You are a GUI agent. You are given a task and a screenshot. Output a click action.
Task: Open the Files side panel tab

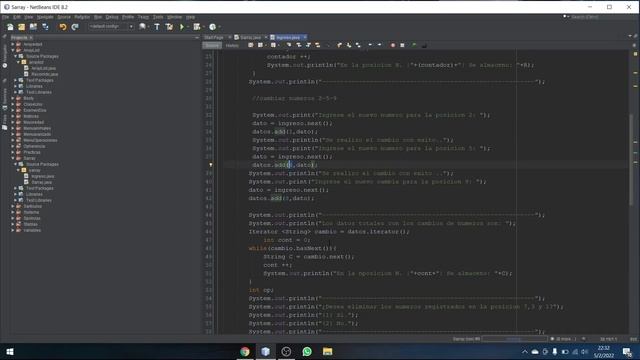[x=4, y=122]
